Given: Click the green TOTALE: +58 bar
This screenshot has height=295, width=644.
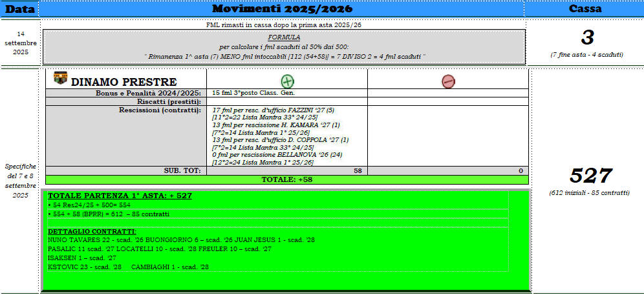Looking at the screenshot, I should [286, 179].
